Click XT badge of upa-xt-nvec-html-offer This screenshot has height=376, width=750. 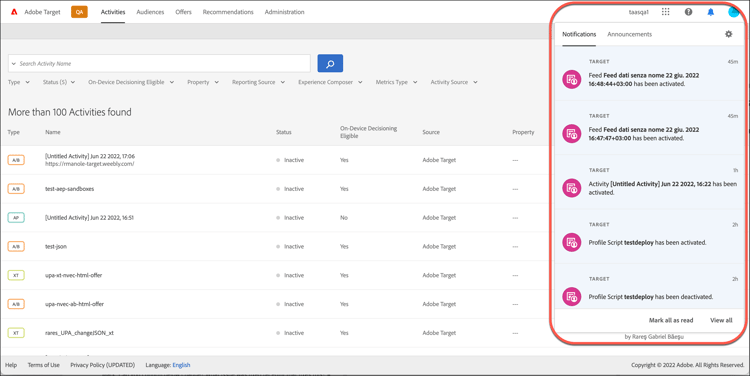(x=16, y=275)
